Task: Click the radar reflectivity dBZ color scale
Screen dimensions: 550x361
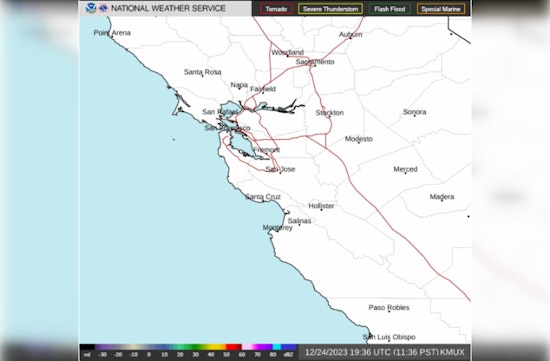Action: coord(189,351)
